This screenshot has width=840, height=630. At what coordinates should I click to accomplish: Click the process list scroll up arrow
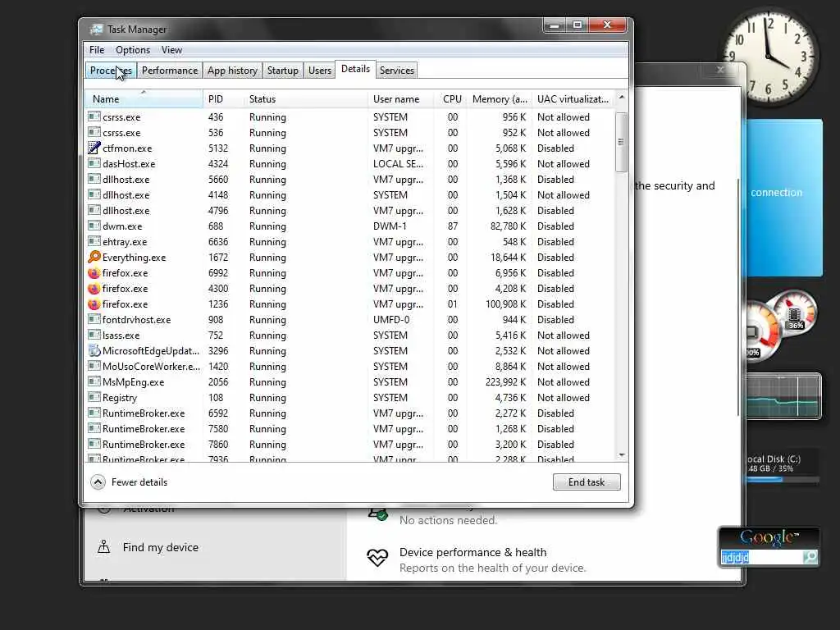pyautogui.click(x=622, y=97)
